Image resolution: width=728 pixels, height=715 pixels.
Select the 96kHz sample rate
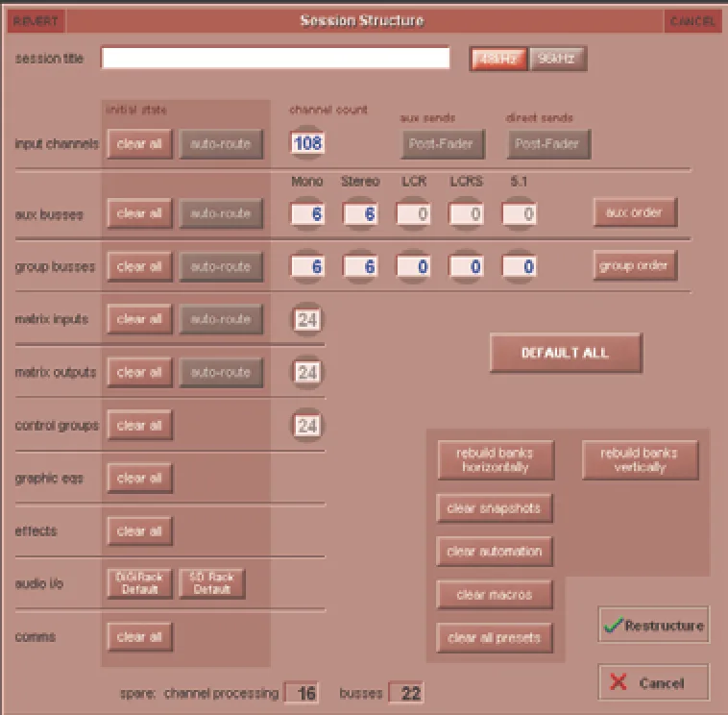tap(558, 59)
